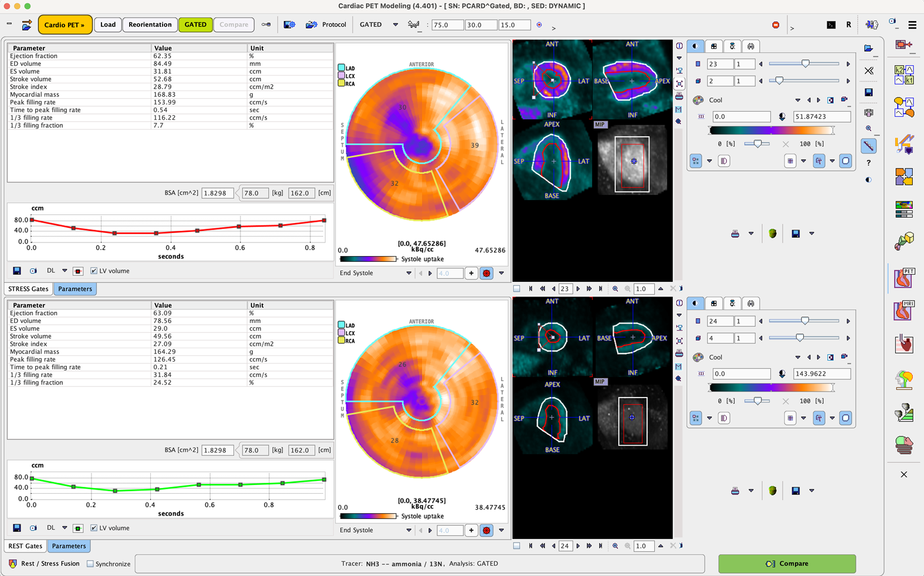Toggle the contour outline button in lower color panel

tap(845, 418)
